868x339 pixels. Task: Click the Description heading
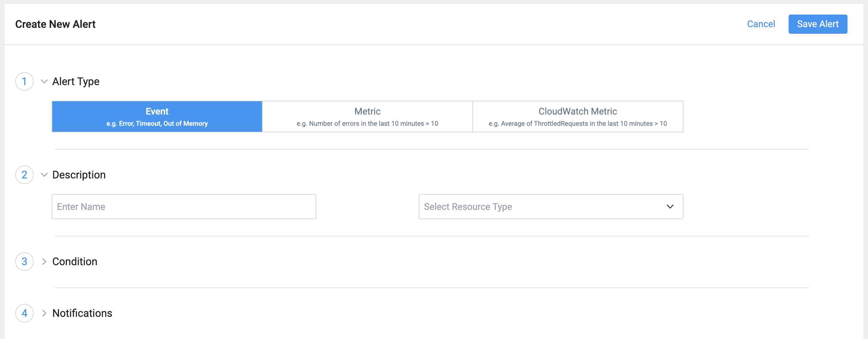79,175
